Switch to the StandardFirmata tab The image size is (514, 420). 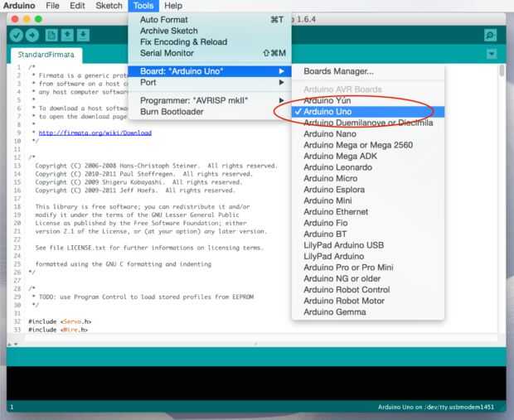tap(46, 55)
